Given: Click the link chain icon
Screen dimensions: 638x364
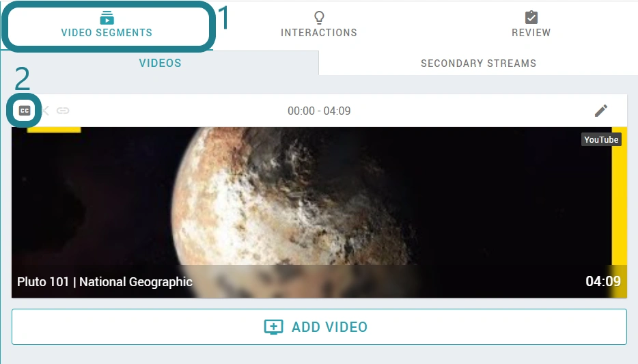Looking at the screenshot, I should [x=63, y=111].
